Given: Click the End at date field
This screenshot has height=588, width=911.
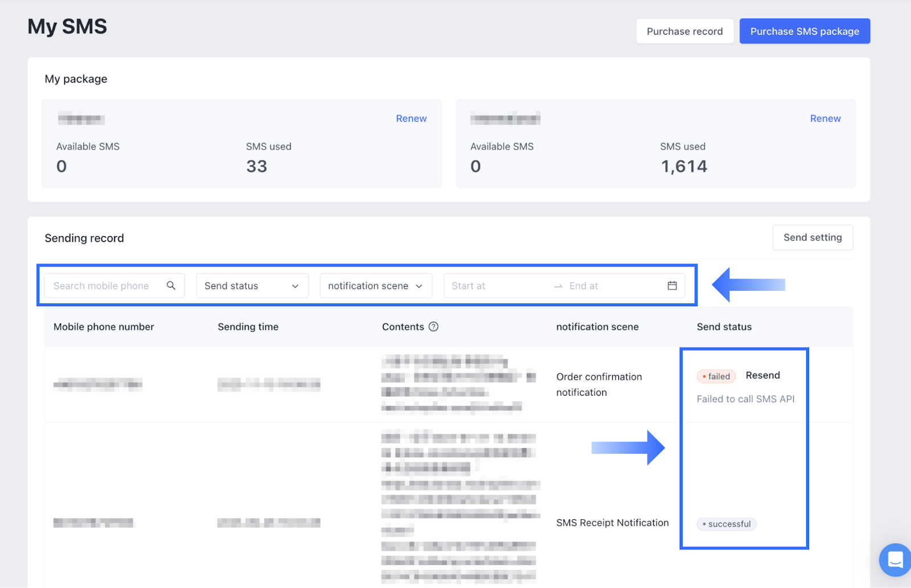Looking at the screenshot, I should point(609,286).
